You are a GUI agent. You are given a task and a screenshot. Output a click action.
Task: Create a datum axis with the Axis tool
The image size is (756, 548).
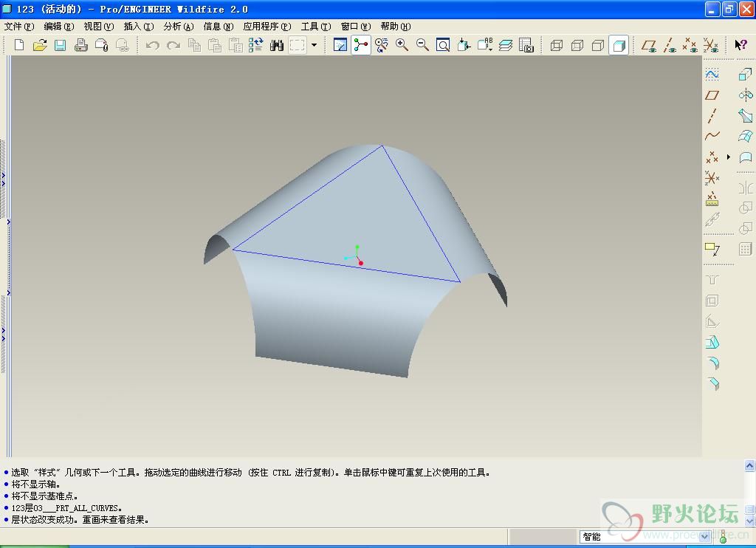point(712,116)
